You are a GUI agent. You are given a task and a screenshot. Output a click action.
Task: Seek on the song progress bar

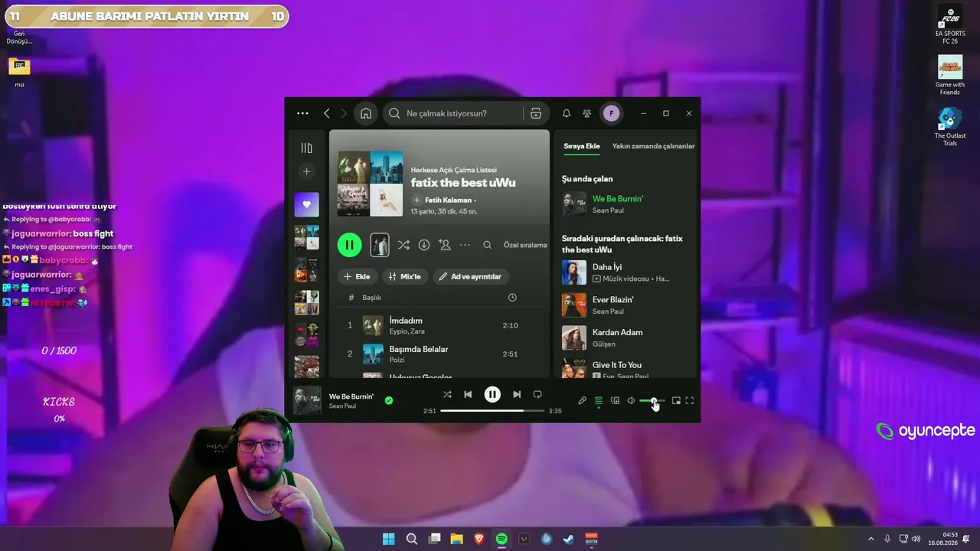[x=492, y=411]
